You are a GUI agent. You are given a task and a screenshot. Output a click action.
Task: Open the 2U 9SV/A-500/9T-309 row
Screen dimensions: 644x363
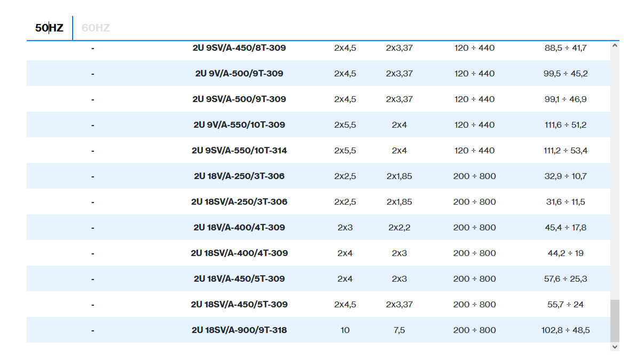pyautogui.click(x=239, y=99)
